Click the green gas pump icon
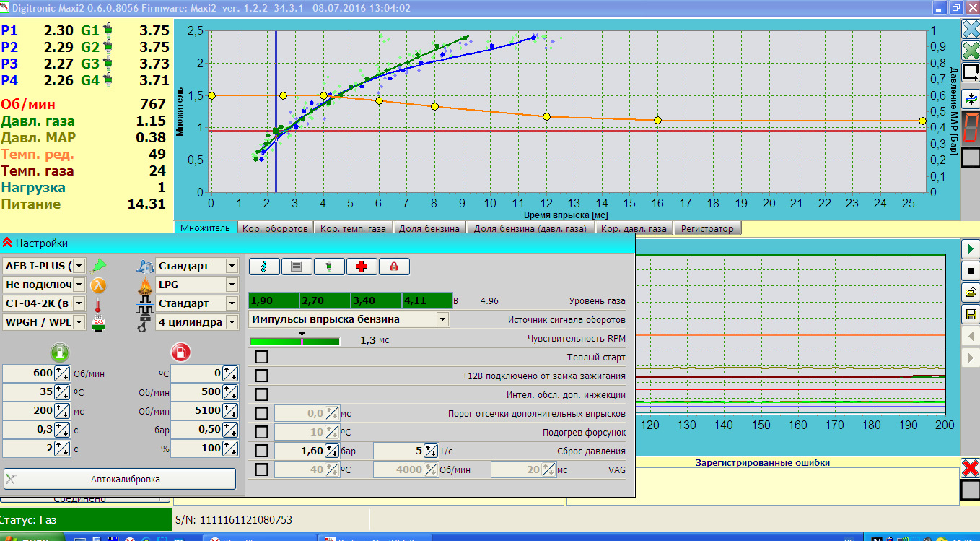 [59, 353]
